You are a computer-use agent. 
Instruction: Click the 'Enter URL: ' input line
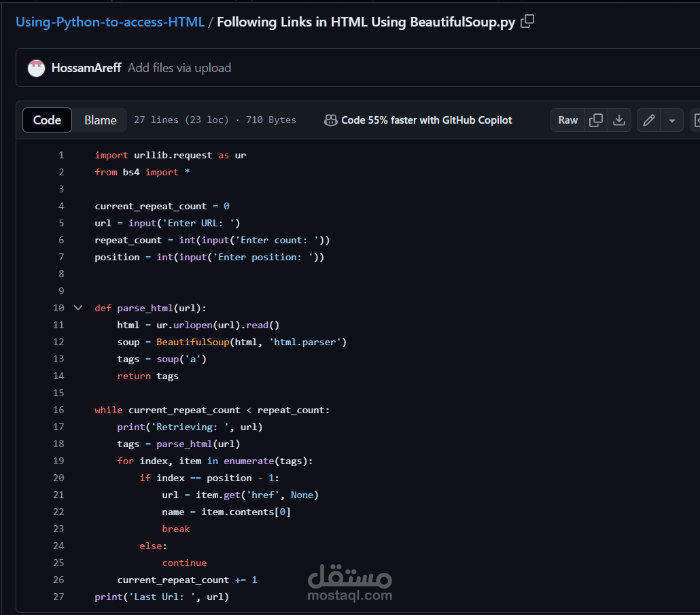pos(167,223)
